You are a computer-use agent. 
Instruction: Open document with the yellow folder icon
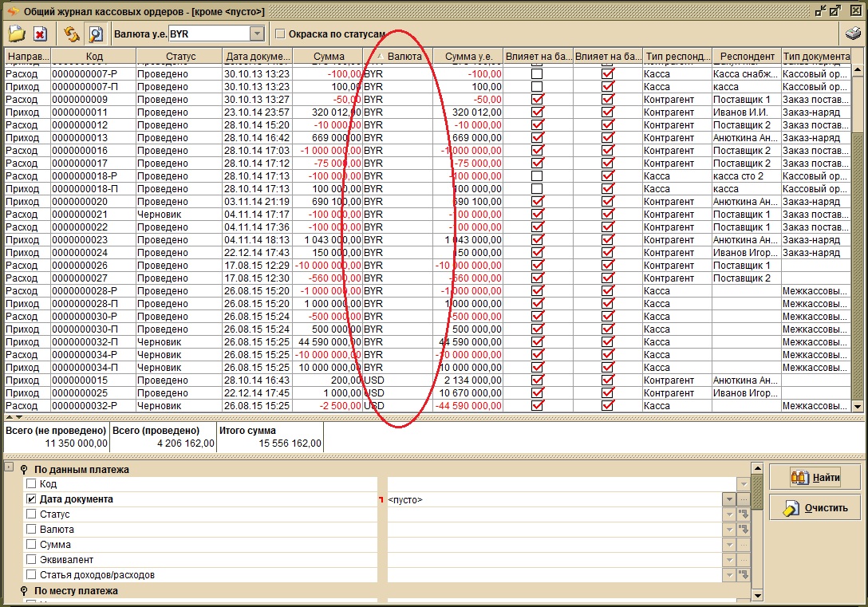tap(17, 34)
